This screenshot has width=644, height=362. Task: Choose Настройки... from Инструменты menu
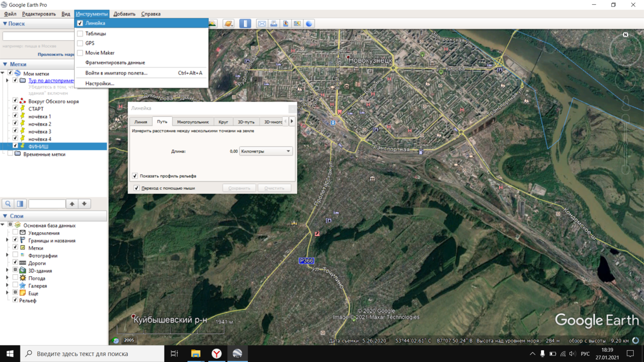point(100,84)
